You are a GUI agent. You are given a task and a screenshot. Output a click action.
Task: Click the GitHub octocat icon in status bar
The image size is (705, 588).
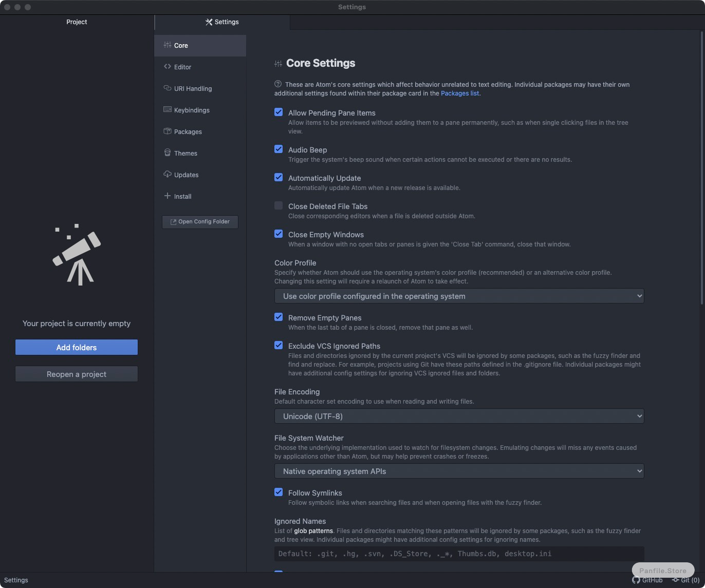click(636, 580)
